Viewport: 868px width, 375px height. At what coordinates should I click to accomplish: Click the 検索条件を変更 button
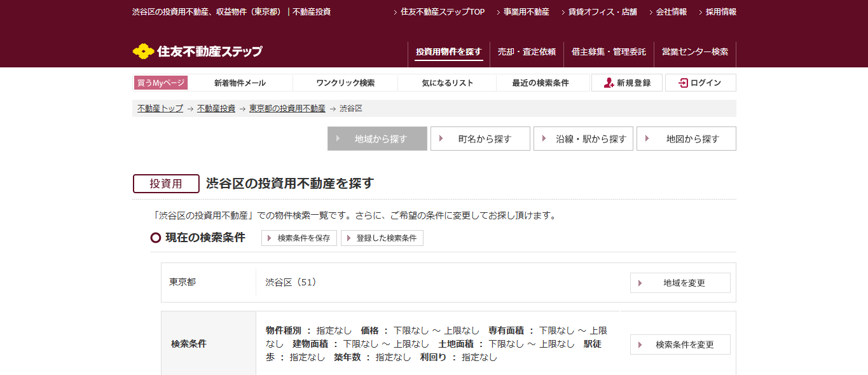[x=680, y=344]
